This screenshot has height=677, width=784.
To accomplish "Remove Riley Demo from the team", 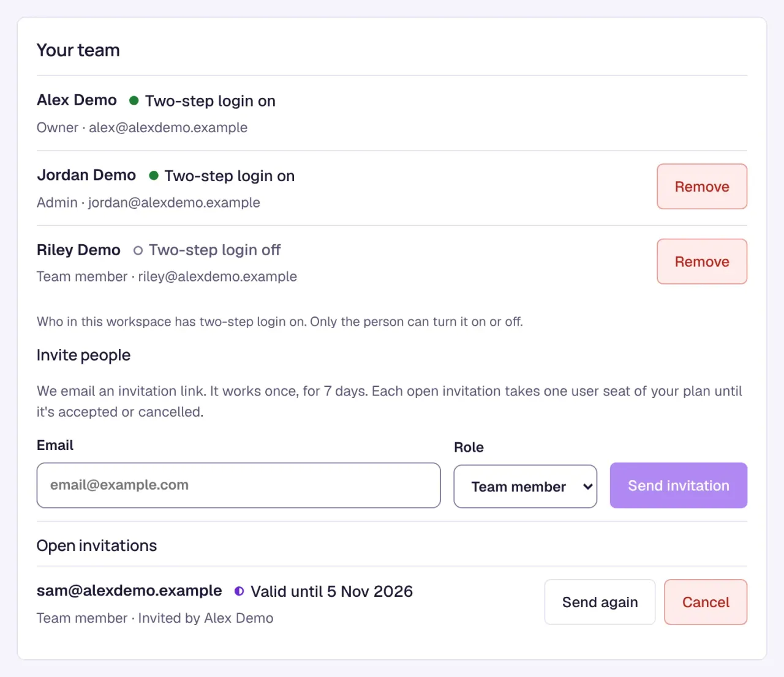I will (702, 261).
